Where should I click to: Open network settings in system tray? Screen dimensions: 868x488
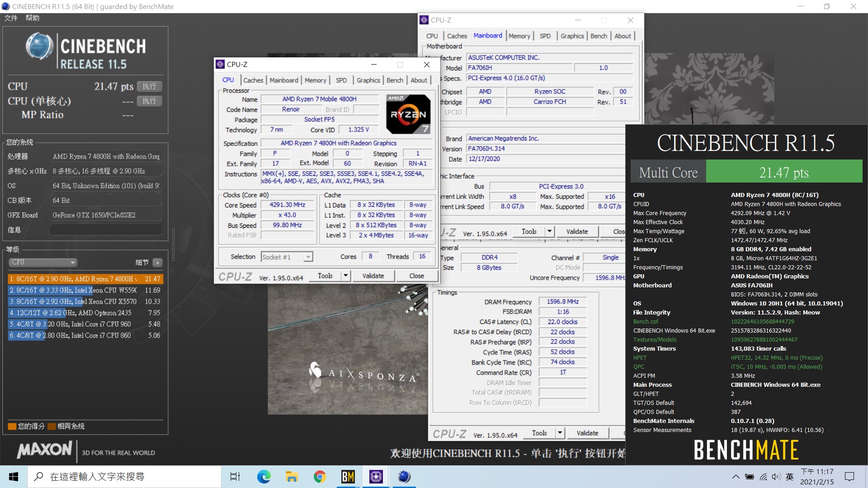(x=764, y=477)
